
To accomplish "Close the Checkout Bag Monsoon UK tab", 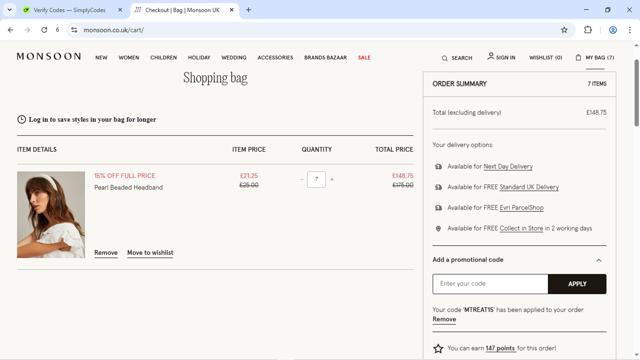I will pyautogui.click(x=231, y=10).
